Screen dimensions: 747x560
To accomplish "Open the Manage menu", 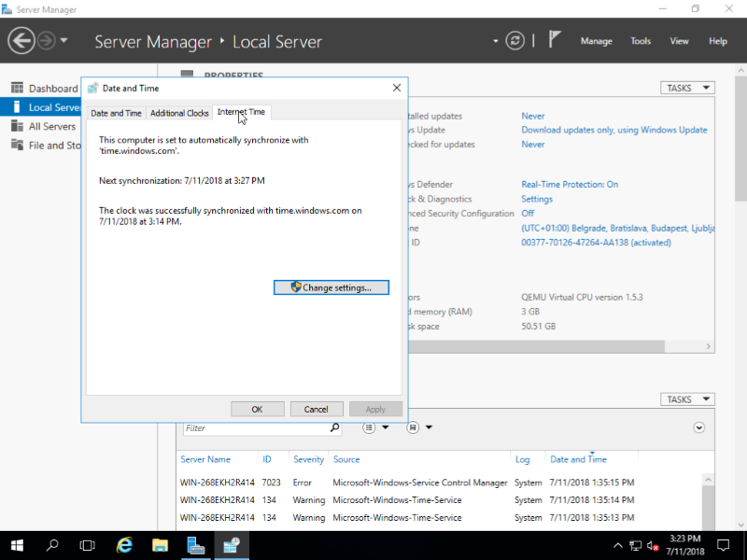I will coord(596,41).
